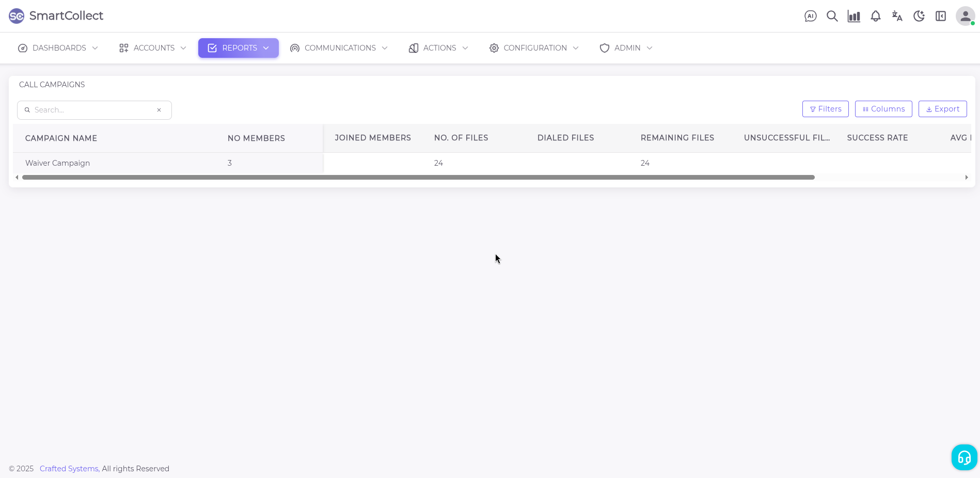Click the Export button

pos(942,109)
